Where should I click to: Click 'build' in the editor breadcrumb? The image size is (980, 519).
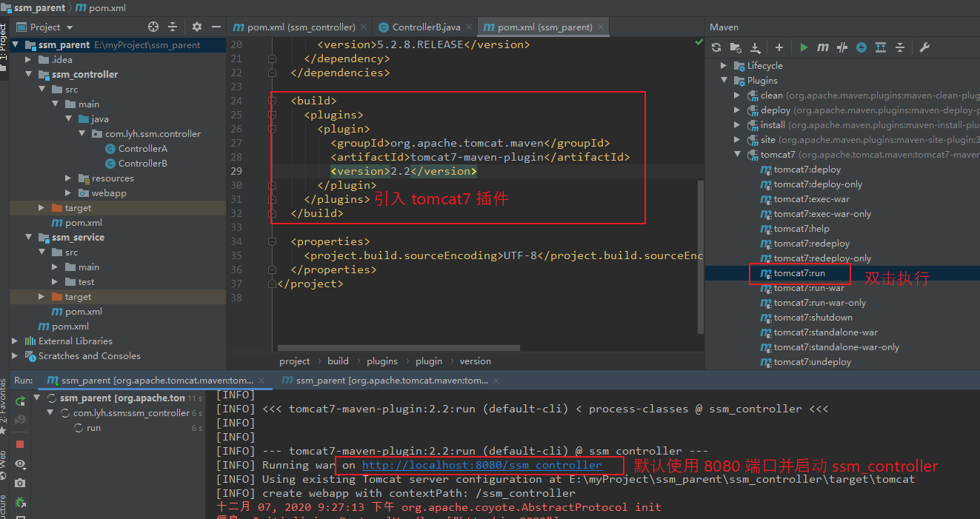coord(338,361)
